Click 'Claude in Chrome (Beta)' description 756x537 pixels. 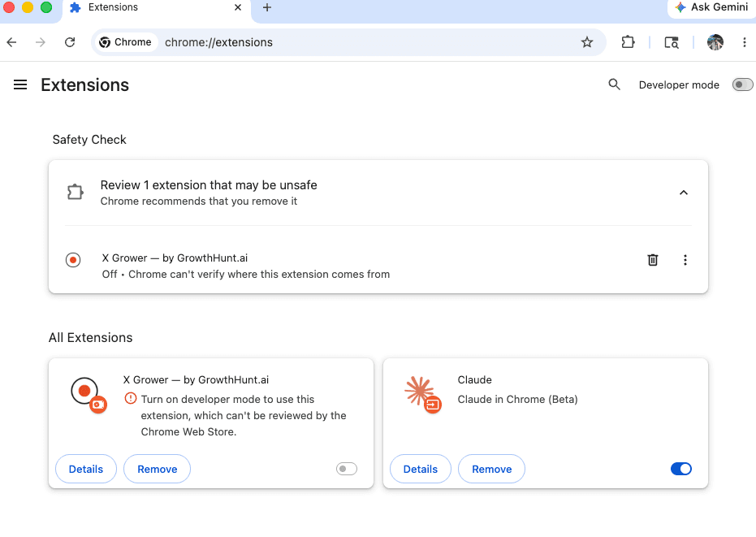tap(517, 400)
